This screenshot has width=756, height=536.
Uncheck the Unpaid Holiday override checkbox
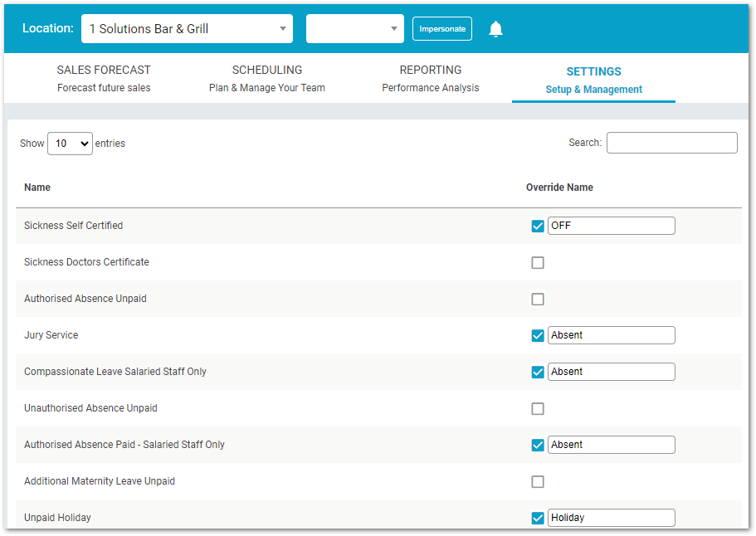[x=538, y=519]
